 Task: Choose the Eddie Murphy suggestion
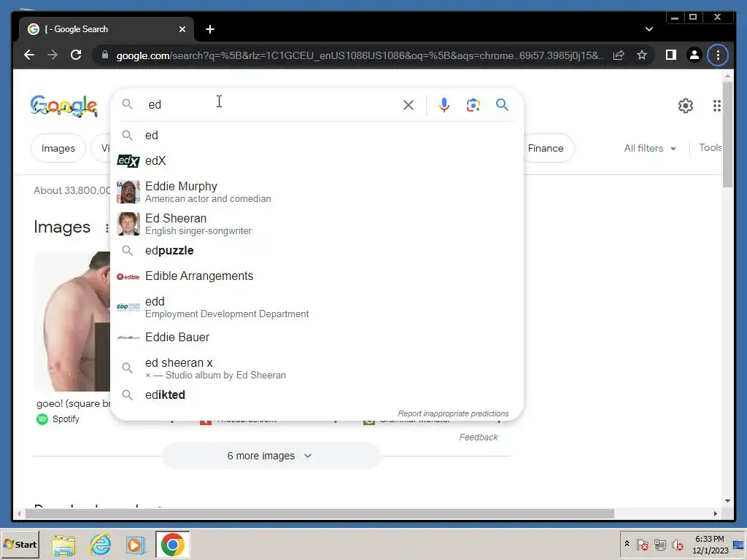(x=317, y=192)
